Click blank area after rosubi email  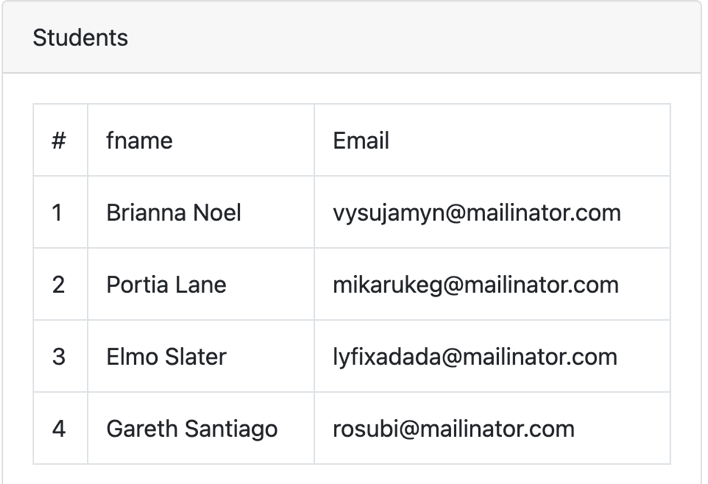point(622,428)
